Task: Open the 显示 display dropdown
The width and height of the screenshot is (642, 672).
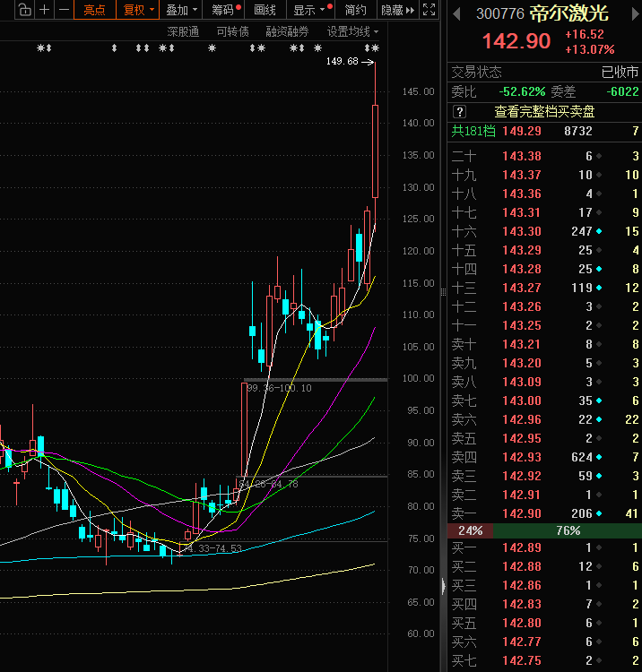Action: coord(309,10)
